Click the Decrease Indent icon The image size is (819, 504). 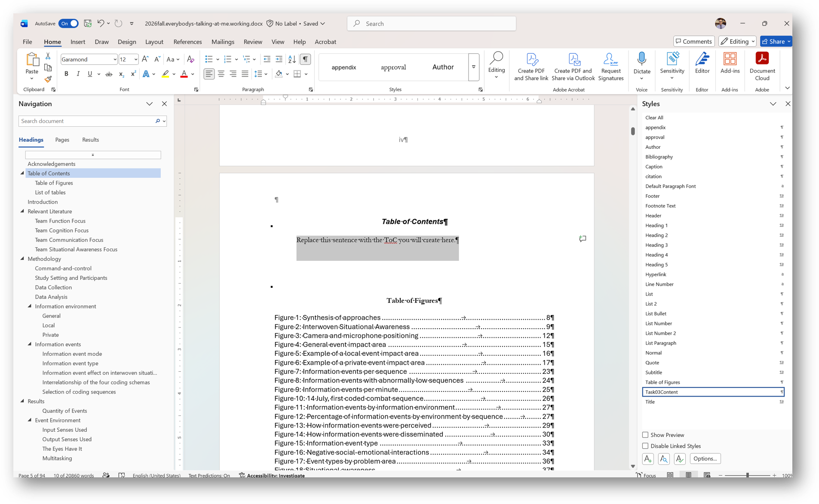(267, 59)
